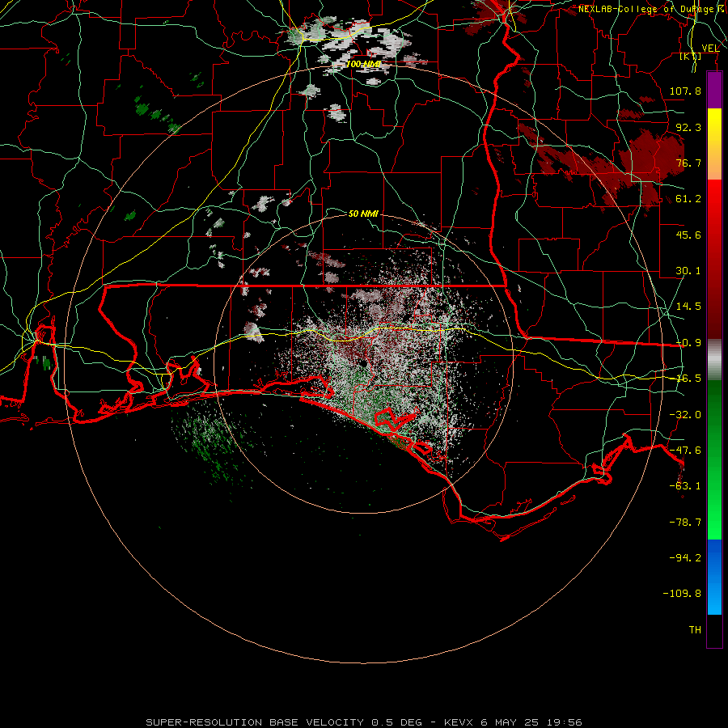Select the -63.1 legend value

[x=685, y=486]
